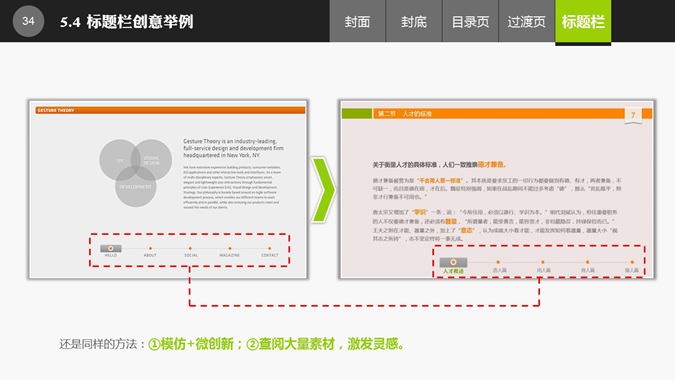Select the HELLO navigation marker
Screen dimensions: 675x380
point(111,248)
